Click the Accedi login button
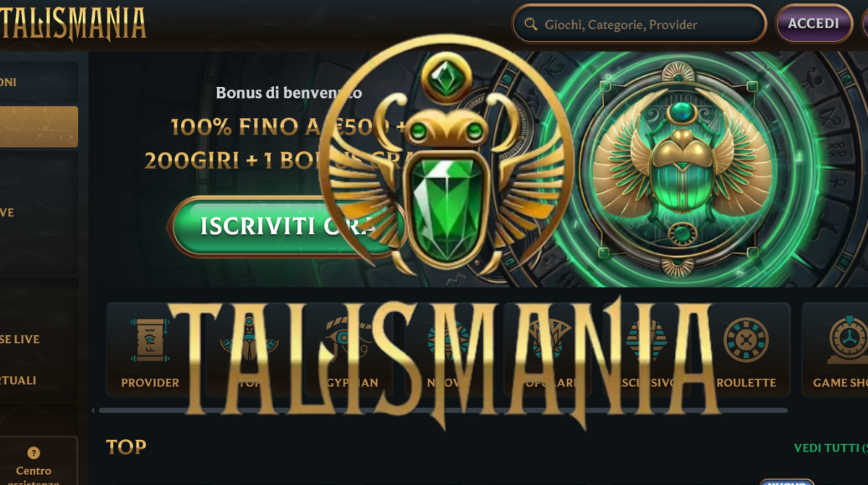This screenshot has width=868, height=485. [814, 24]
